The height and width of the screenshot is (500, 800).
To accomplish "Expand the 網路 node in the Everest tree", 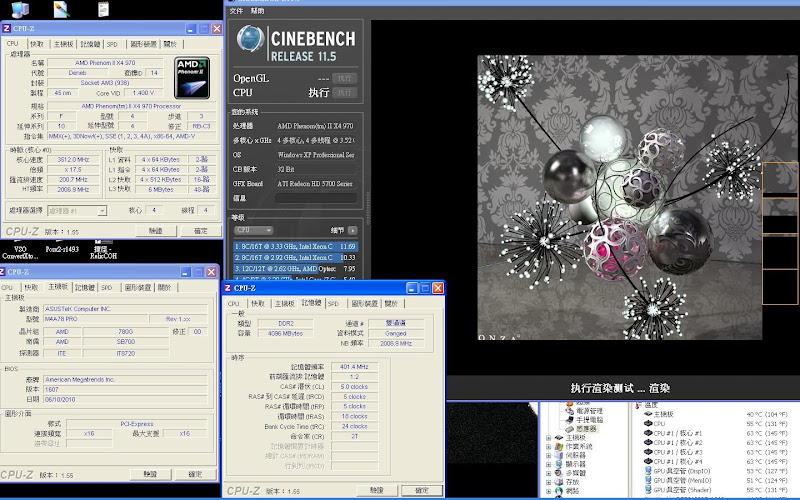I will coord(548,491).
